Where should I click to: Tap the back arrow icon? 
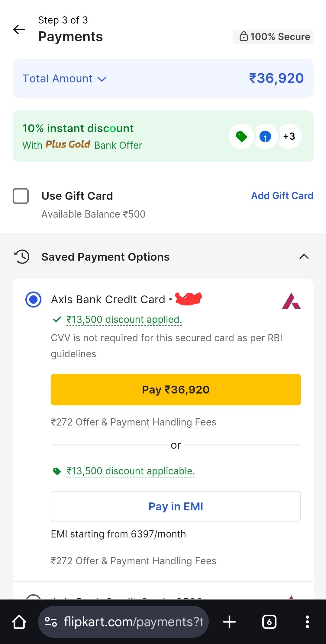pos(19,29)
